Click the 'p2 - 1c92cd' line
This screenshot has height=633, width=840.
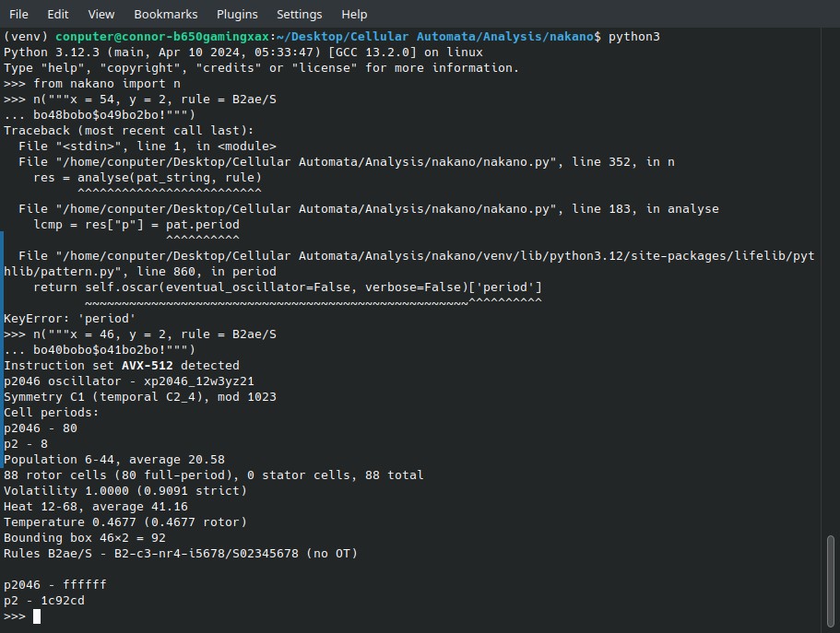pos(44,601)
